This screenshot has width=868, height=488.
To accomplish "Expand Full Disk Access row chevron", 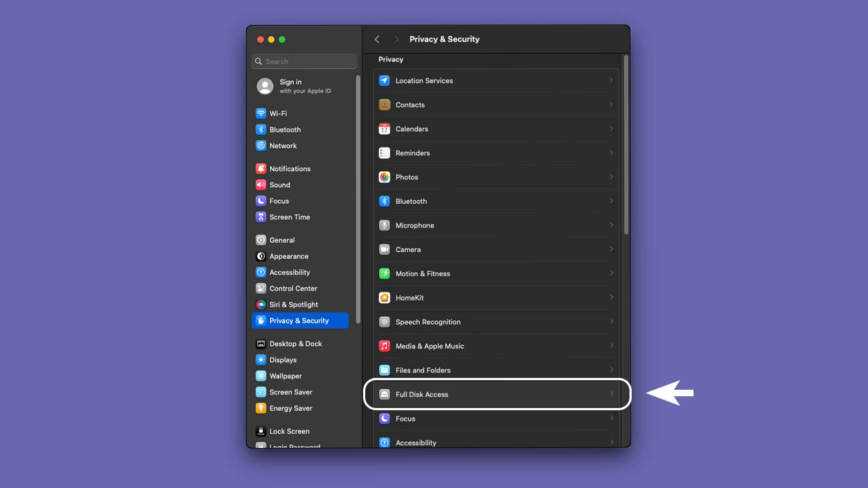I will [x=611, y=394].
